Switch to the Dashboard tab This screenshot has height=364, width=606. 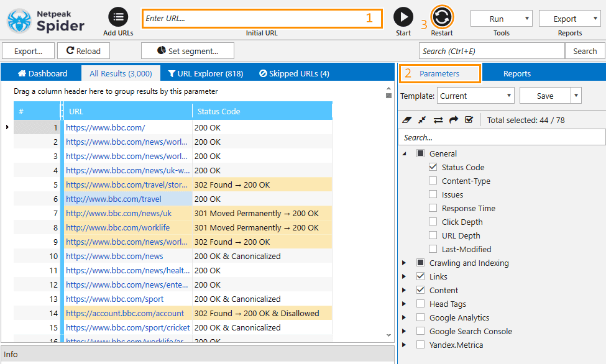pyautogui.click(x=42, y=73)
